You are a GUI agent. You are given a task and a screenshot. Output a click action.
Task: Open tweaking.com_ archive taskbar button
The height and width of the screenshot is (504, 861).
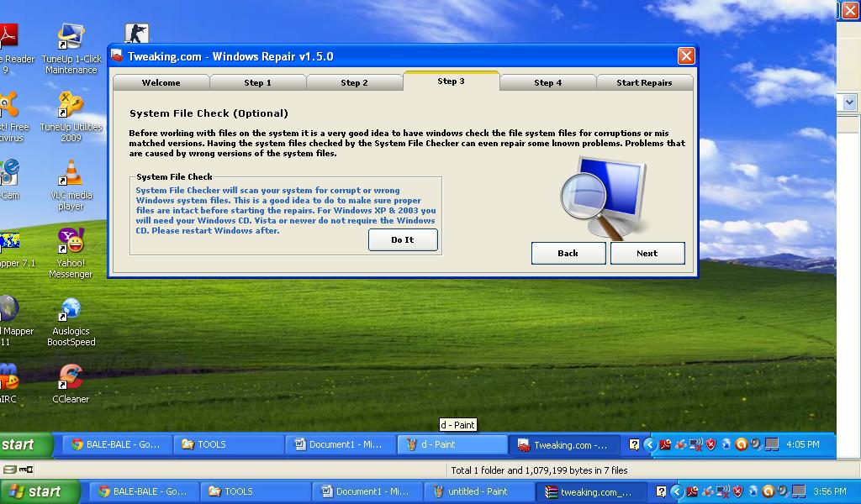click(591, 491)
